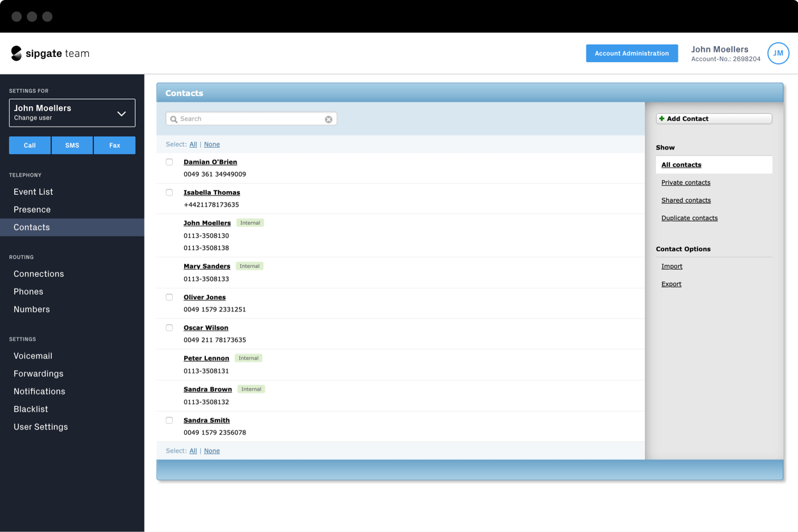This screenshot has height=532, width=798.
Task: Click bottom Select All link
Action: click(193, 451)
